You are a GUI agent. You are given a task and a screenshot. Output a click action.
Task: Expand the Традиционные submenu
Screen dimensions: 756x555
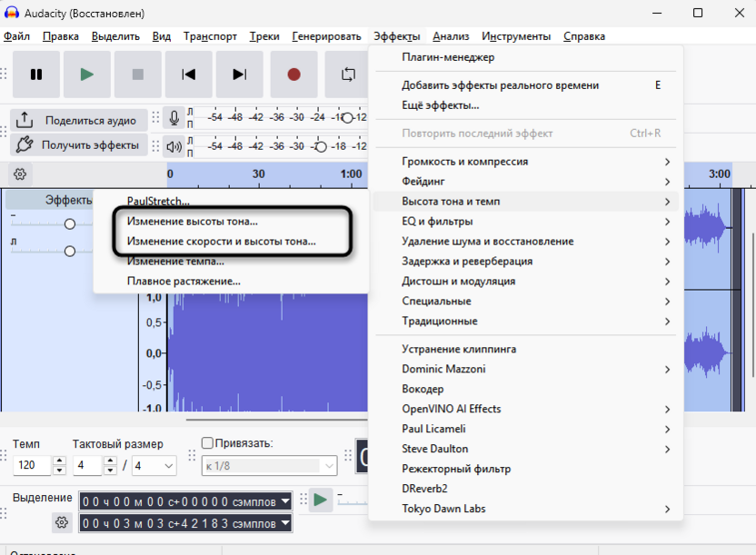point(525,322)
